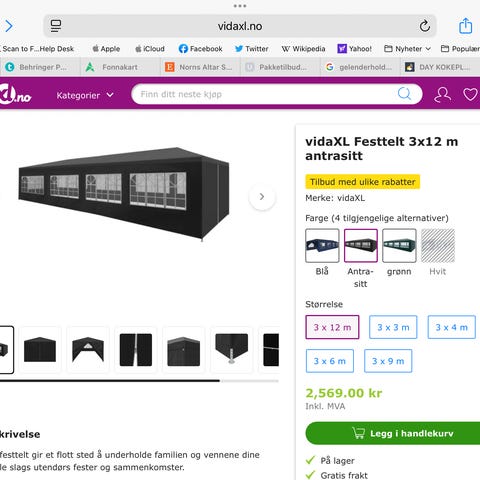The image size is (480, 480).
Task: Focus the Finn ditt neste kjøp field
Action: (x=267, y=94)
